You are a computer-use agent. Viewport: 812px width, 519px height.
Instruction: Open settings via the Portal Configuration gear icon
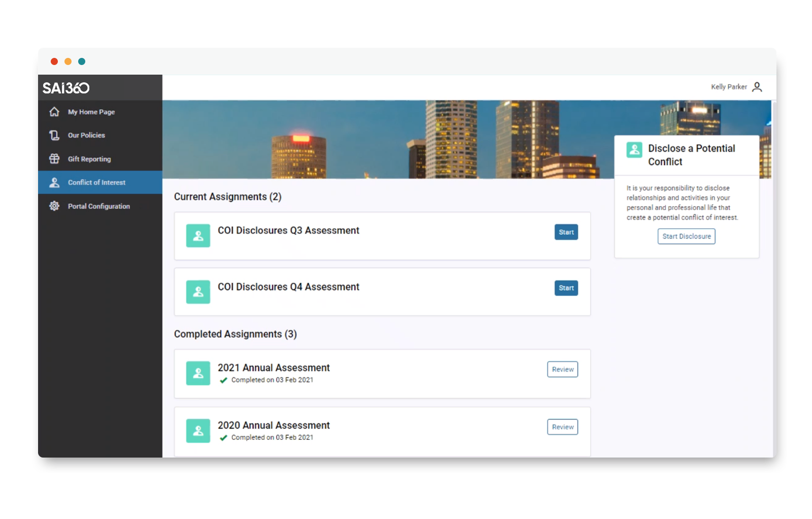(x=54, y=206)
